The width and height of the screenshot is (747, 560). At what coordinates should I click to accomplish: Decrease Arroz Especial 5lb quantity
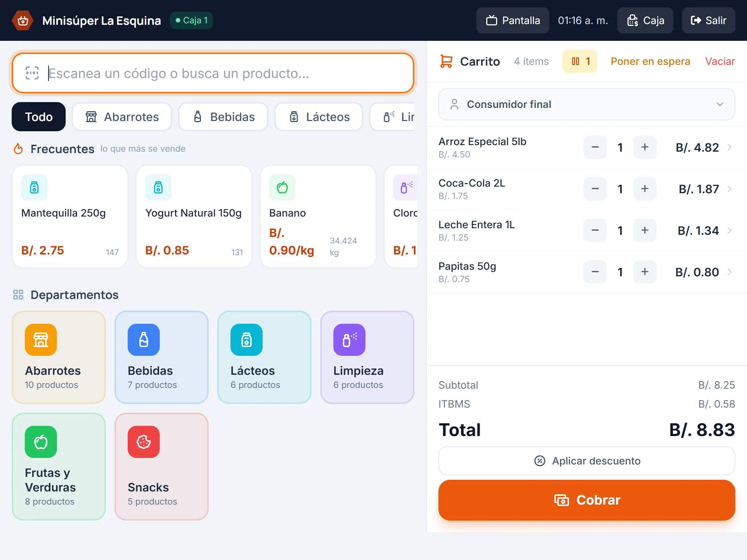click(595, 147)
